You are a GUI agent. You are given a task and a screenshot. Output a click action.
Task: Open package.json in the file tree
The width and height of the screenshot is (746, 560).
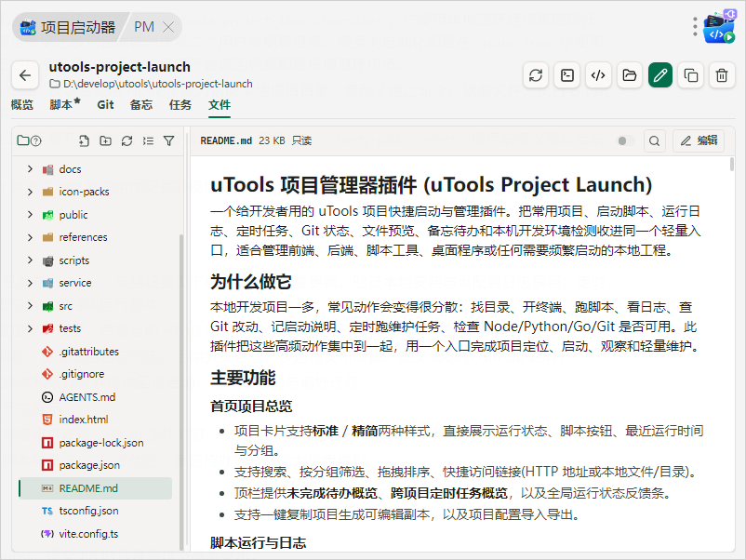(x=96, y=465)
